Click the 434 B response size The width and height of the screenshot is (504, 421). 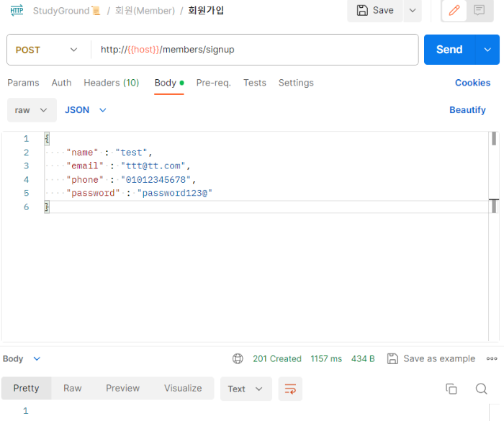click(x=363, y=358)
